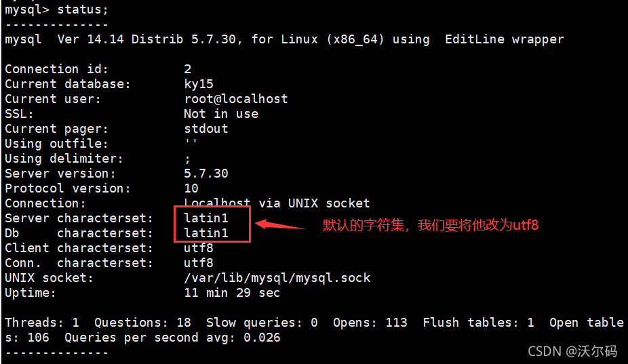Click the Connection id value 2
Image resolution: width=628 pixels, height=364 pixels.
click(188, 69)
